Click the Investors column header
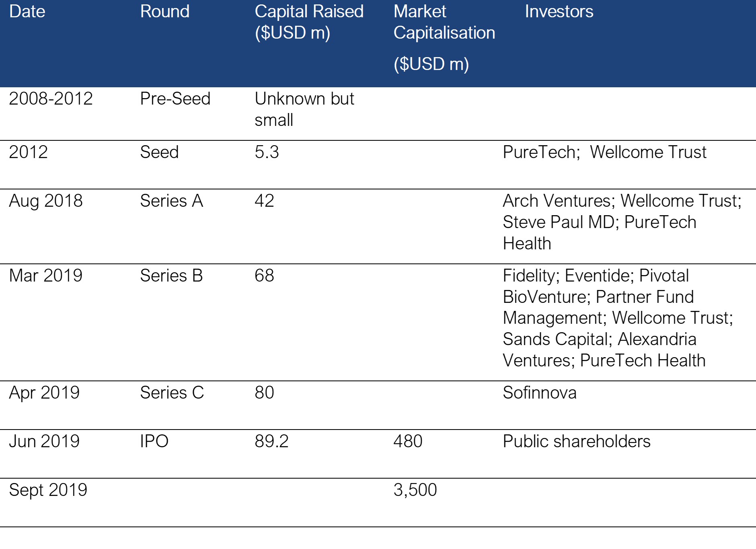The width and height of the screenshot is (756, 549). [x=559, y=12]
